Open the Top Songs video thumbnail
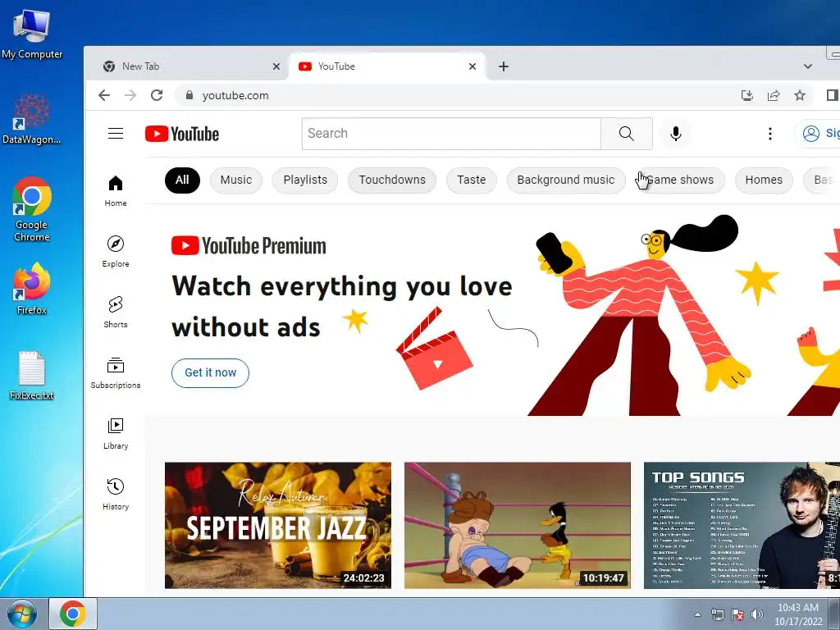The height and width of the screenshot is (630, 840). point(742,525)
